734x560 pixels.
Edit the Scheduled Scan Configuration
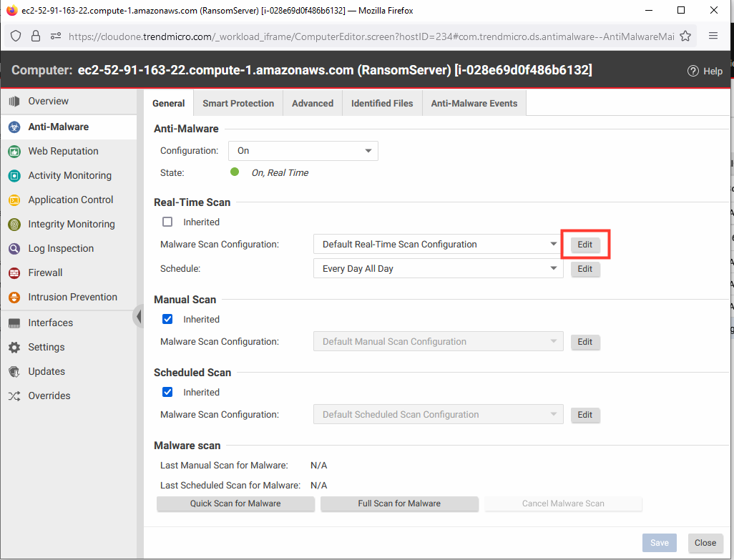tap(585, 415)
